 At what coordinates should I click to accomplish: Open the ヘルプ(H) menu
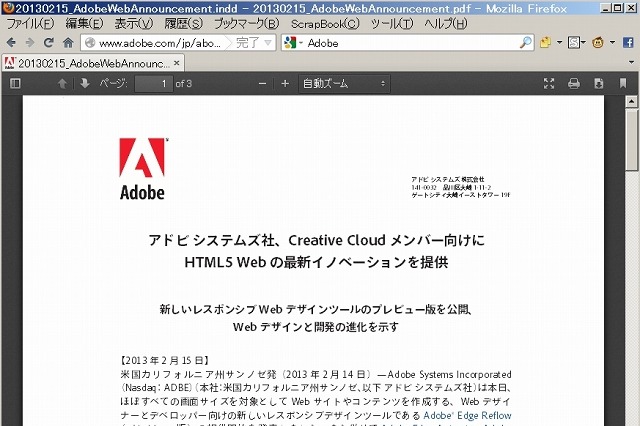(x=446, y=24)
